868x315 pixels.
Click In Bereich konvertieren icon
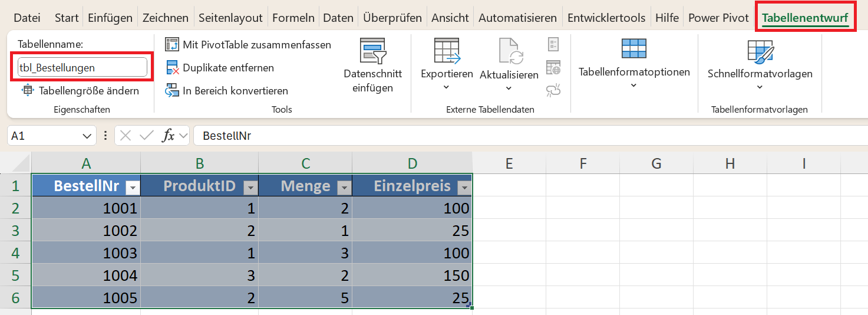click(172, 90)
